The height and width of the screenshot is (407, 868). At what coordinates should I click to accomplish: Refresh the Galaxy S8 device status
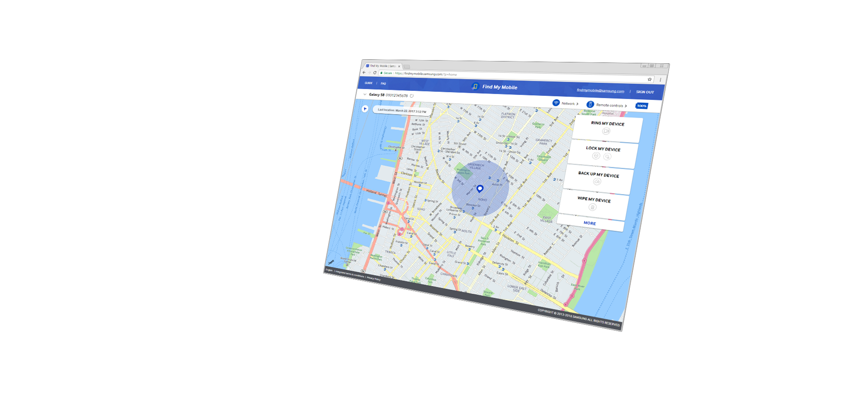pos(412,96)
